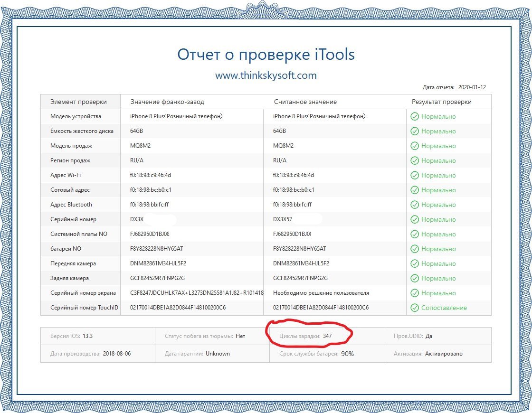
Task: Click the Емкость жесткого диска label
Action: coord(82,131)
